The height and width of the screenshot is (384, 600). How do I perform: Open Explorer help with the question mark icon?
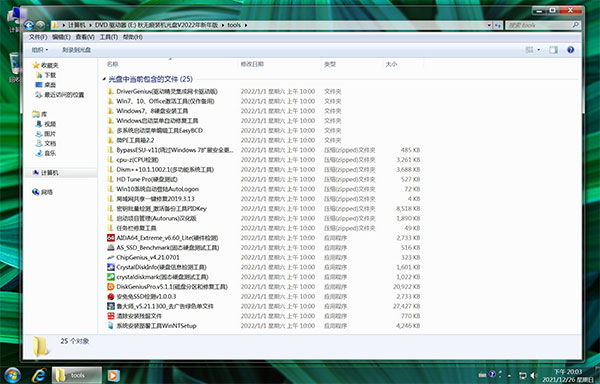click(571, 50)
